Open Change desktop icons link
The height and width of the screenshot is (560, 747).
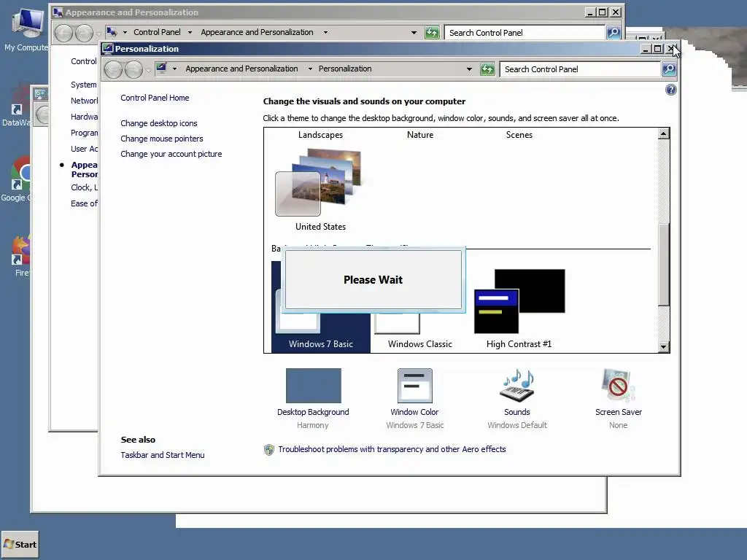[x=158, y=122]
